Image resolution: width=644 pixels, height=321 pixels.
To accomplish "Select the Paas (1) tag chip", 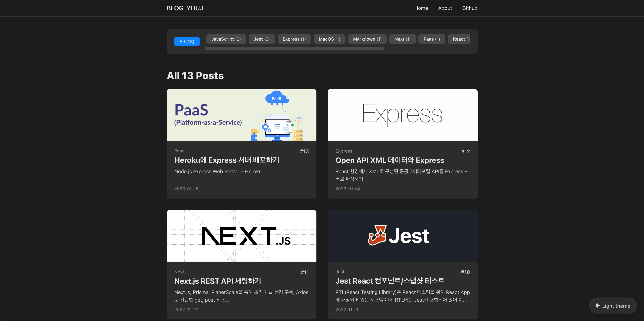I will 431,39.
